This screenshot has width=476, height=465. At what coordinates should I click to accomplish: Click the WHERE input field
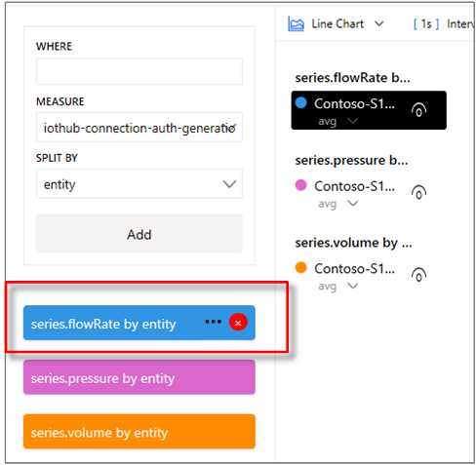tap(139, 71)
